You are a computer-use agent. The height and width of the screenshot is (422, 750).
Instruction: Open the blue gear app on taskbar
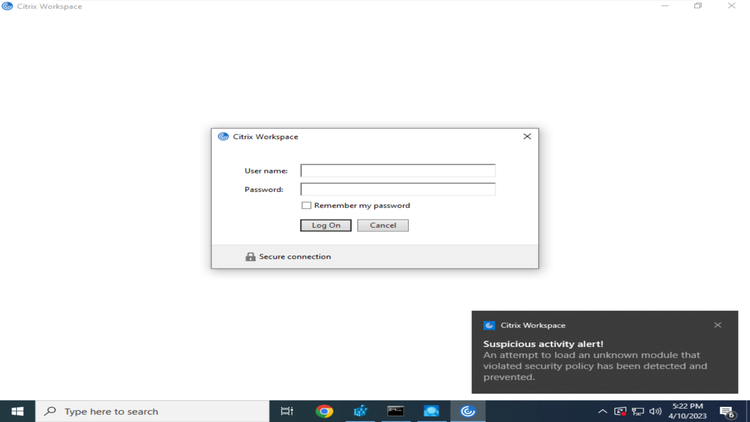coord(360,411)
